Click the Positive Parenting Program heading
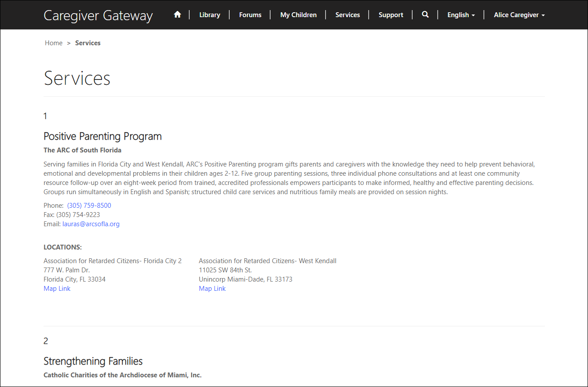Image resolution: width=588 pixels, height=387 pixels. [x=102, y=136]
